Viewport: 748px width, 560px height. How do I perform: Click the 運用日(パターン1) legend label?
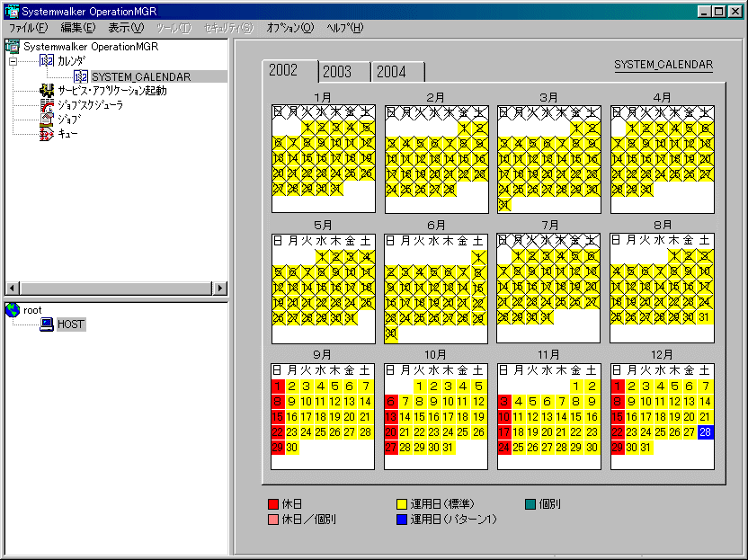click(x=454, y=520)
